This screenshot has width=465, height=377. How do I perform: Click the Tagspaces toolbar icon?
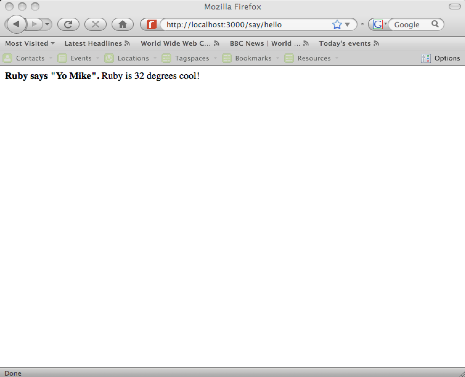tap(166, 58)
